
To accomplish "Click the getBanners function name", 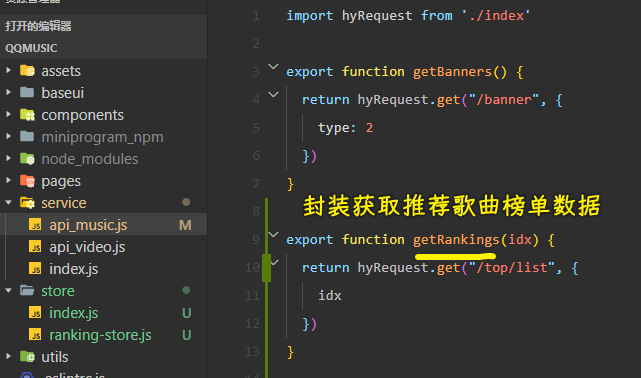I will pos(452,72).
